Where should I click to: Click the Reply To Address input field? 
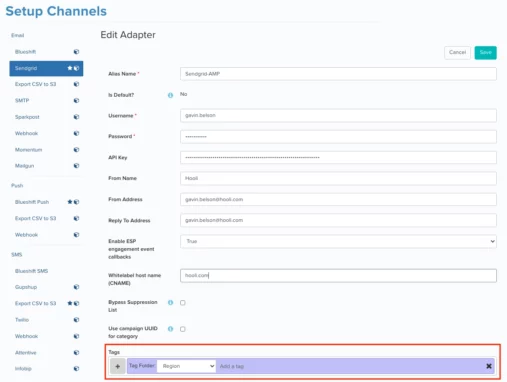338,220
